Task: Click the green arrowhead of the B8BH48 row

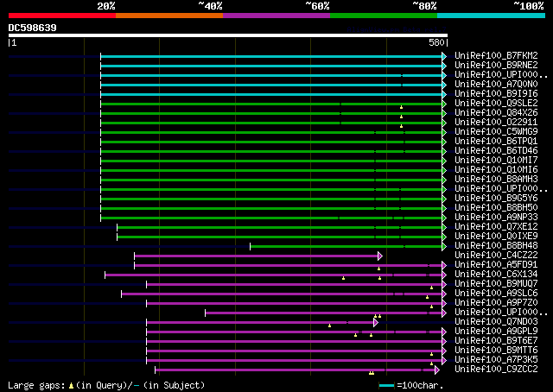Action: [x=444, y=246]
